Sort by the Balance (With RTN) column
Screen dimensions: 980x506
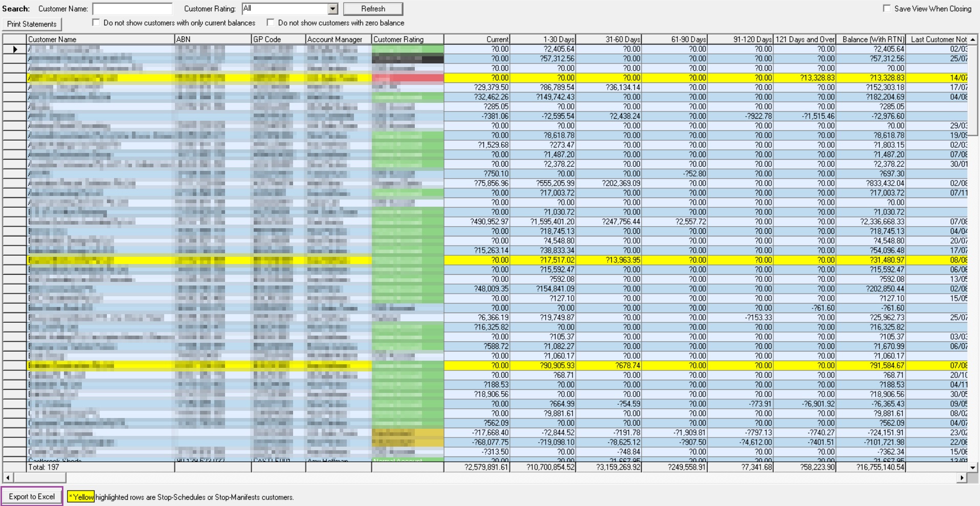pyautogui.click(x=871, y=39)
